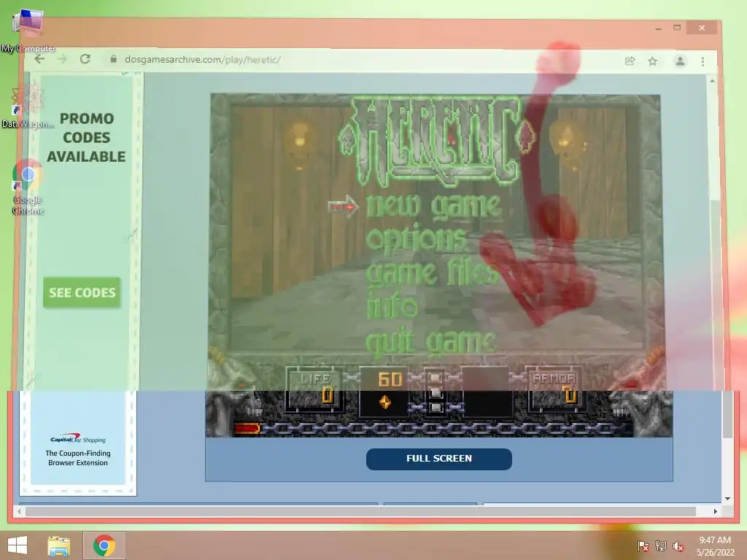The width and height of the screenshot is (747, 560).
Task: Click the ammo count 60 display
Action: (390, 379)
